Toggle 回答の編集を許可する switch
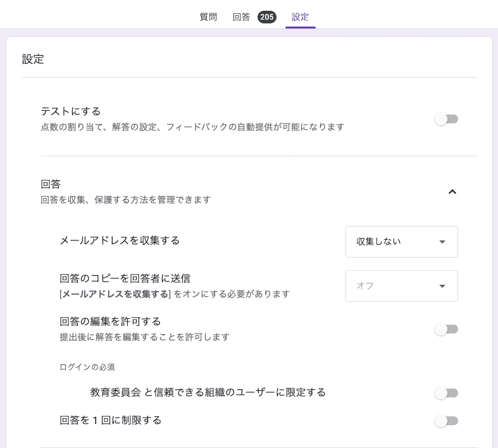 click(446, 329)
